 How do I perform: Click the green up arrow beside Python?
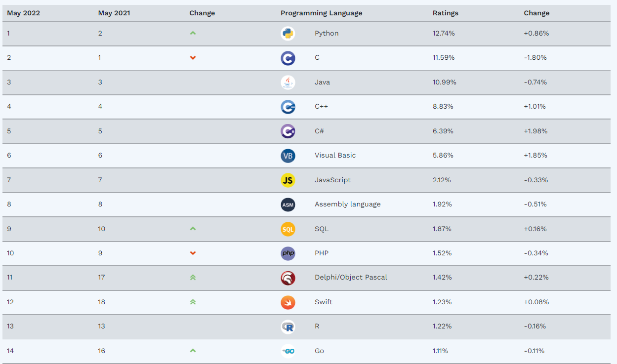pos(193,34)
